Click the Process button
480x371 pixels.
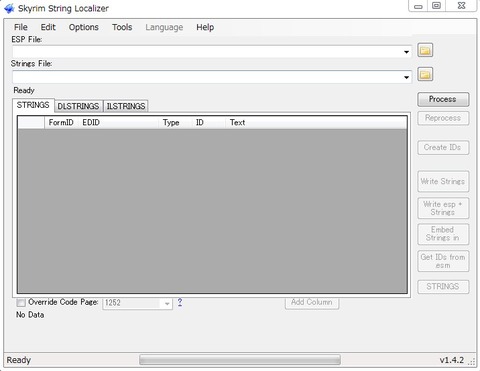coord(443,99)
